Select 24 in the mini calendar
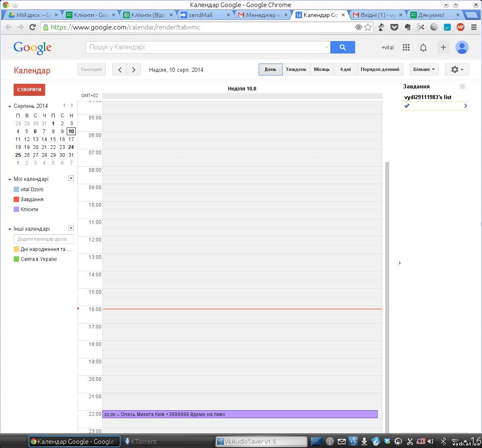The width and height of the screenshot is (482, 448). (x=71, y=147)
